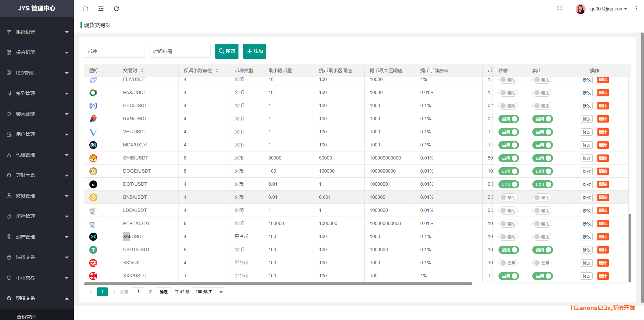Click the 搜索 search button
This screenshot has width=644, height=320.
(x=227, y=51)
